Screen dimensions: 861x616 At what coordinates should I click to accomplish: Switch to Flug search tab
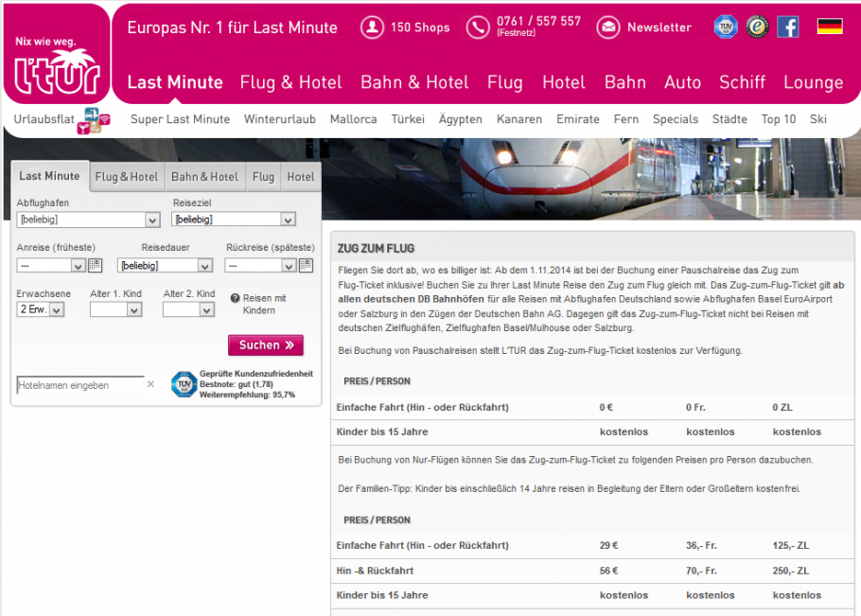tap(264, 177)
